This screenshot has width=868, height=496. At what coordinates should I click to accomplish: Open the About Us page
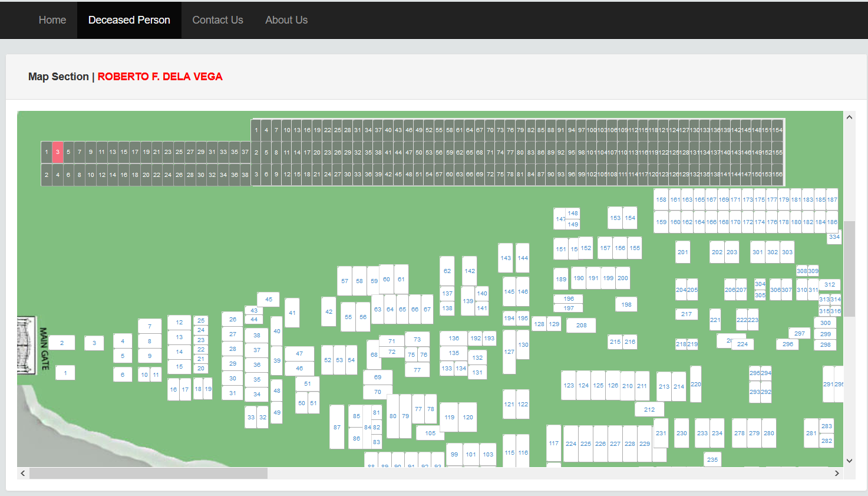pos(286,19)
